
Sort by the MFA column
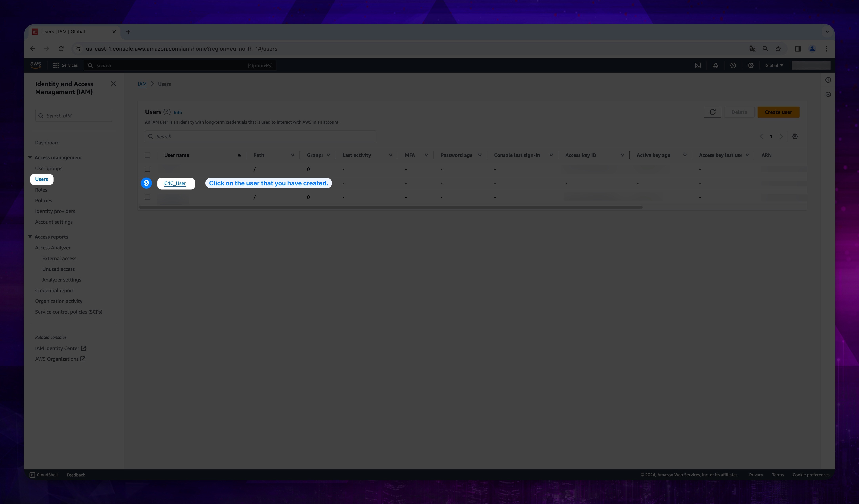click(x=426, y=155)
